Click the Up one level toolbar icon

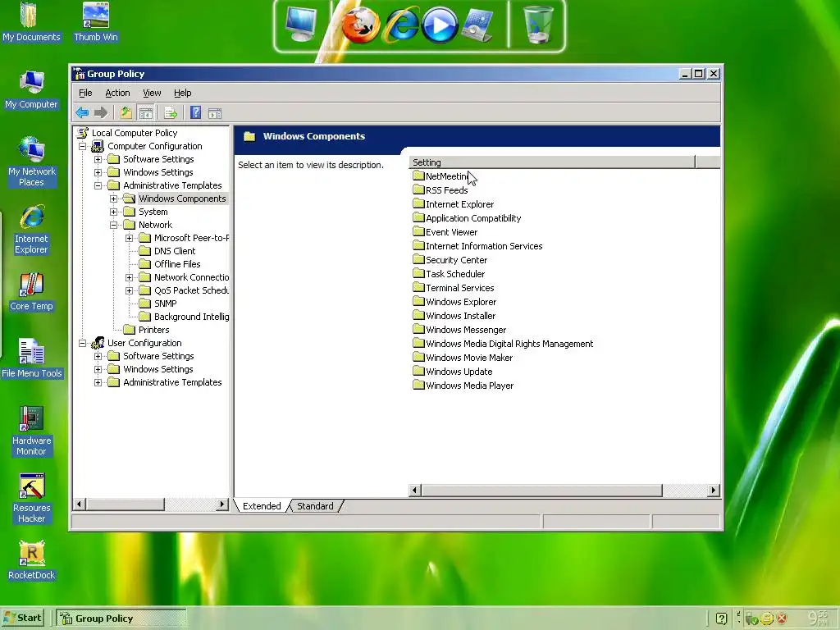pyautogui.click(x=126, y=112)
